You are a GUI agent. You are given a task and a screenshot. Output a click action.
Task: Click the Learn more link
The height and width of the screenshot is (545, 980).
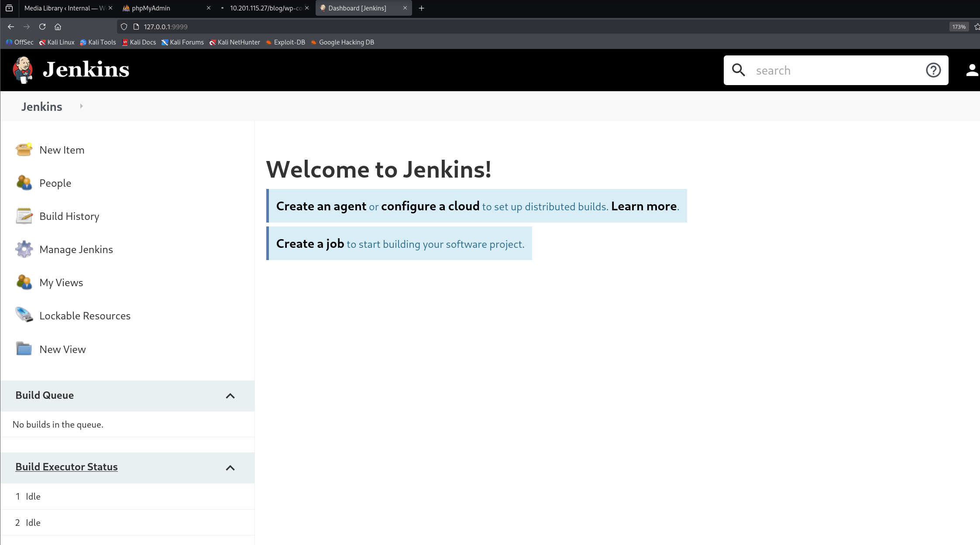[644, 206]
